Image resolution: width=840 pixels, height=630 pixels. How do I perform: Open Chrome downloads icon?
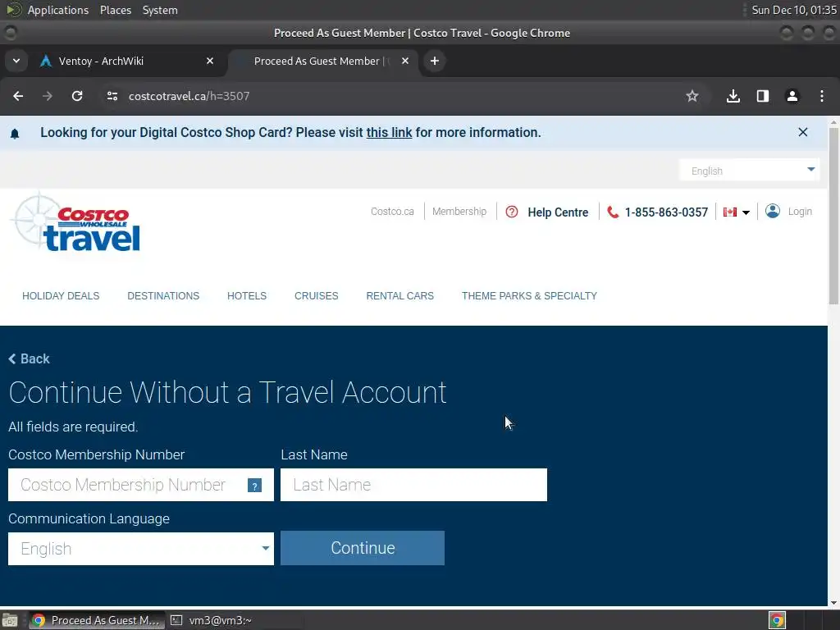point(733,96)
